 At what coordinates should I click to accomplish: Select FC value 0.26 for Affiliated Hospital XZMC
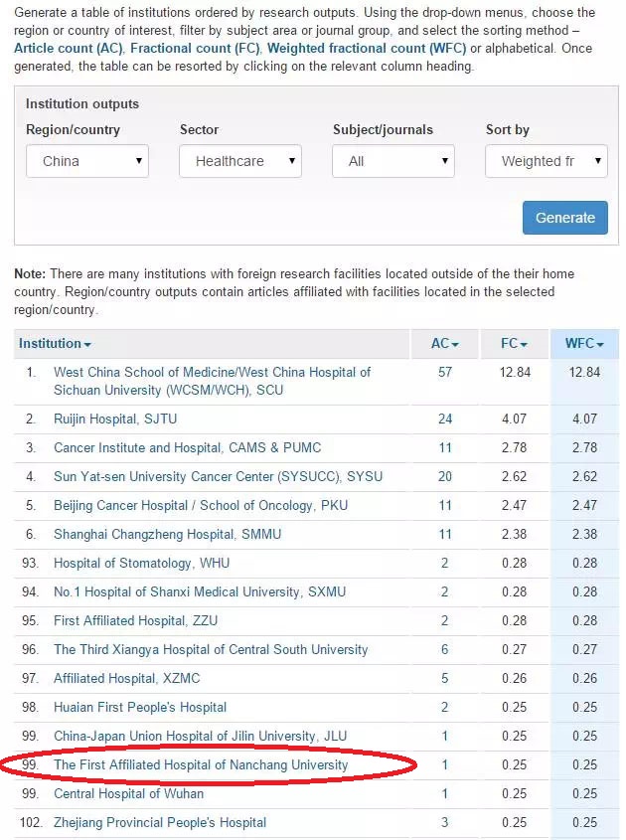[514, 679]
